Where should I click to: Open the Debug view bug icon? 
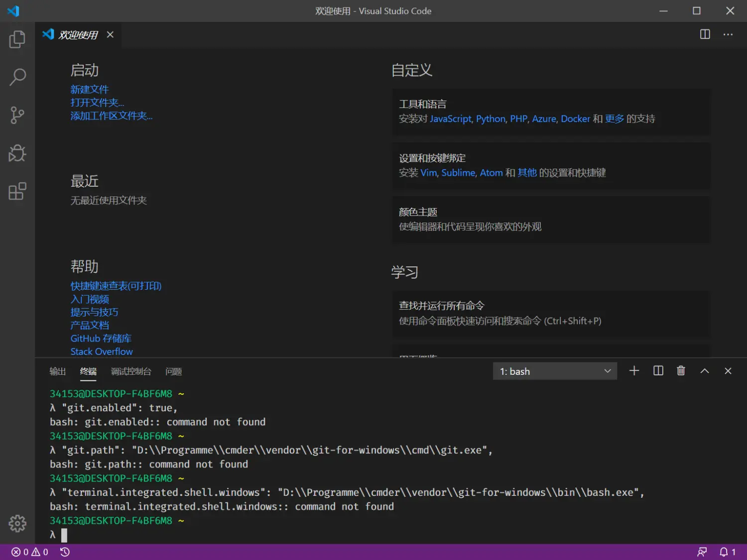pos(17,153)
